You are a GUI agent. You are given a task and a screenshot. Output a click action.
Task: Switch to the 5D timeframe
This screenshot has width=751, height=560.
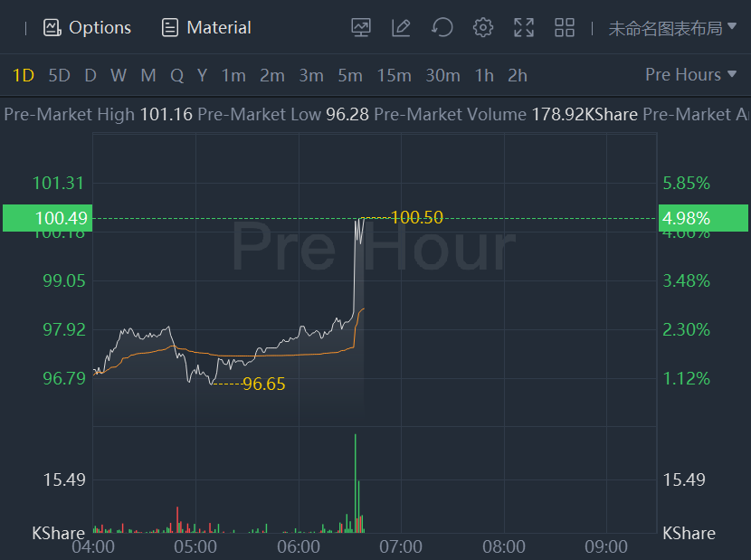coord(59,76)
